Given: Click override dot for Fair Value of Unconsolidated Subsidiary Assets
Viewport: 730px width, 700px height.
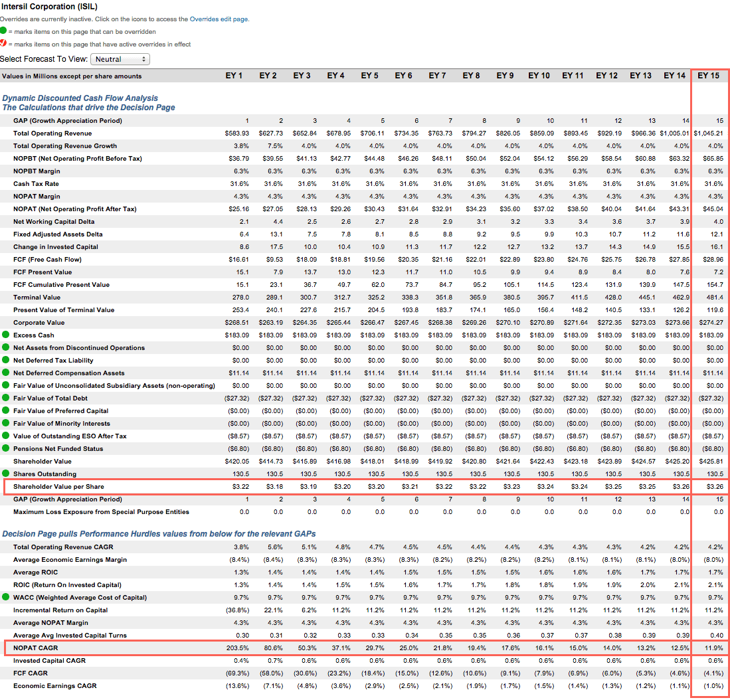Looking at the screenshot, I should (x=5, y=385).
